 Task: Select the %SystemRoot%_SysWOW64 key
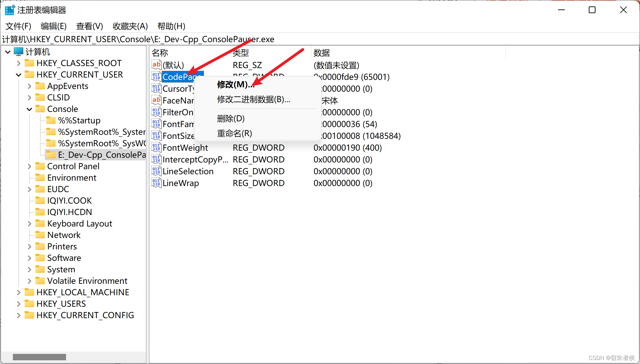(x=102, y=143)
